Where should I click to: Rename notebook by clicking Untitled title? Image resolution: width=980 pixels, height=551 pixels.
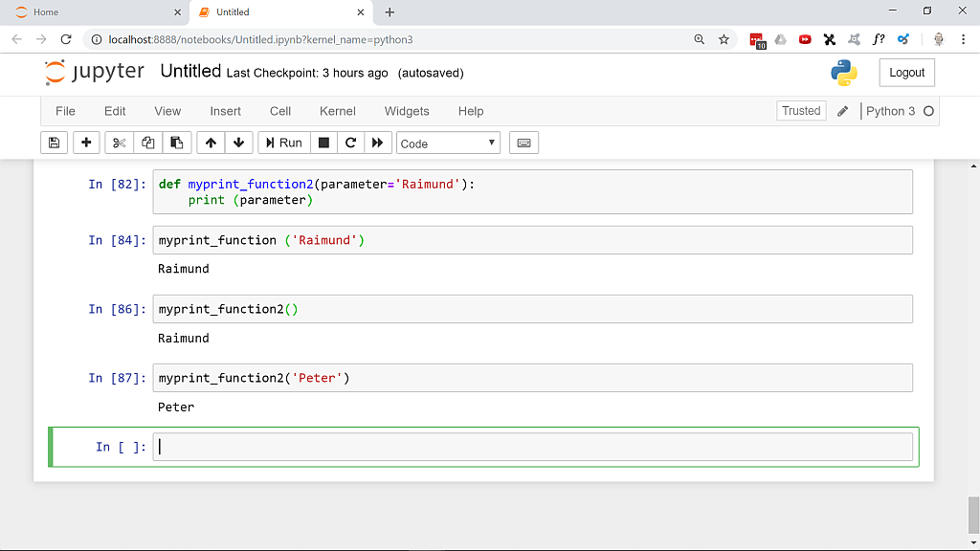pos(190,71)
